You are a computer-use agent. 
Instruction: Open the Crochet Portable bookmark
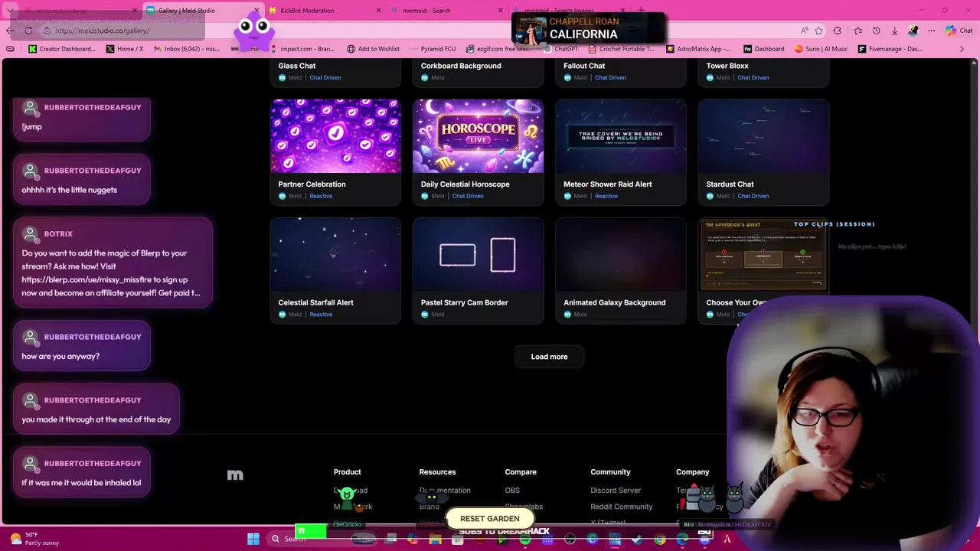[622, 49]
